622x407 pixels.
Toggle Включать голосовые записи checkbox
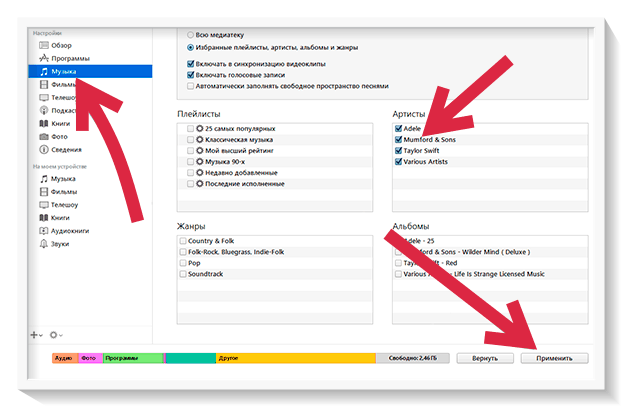(x=190, y=74)
